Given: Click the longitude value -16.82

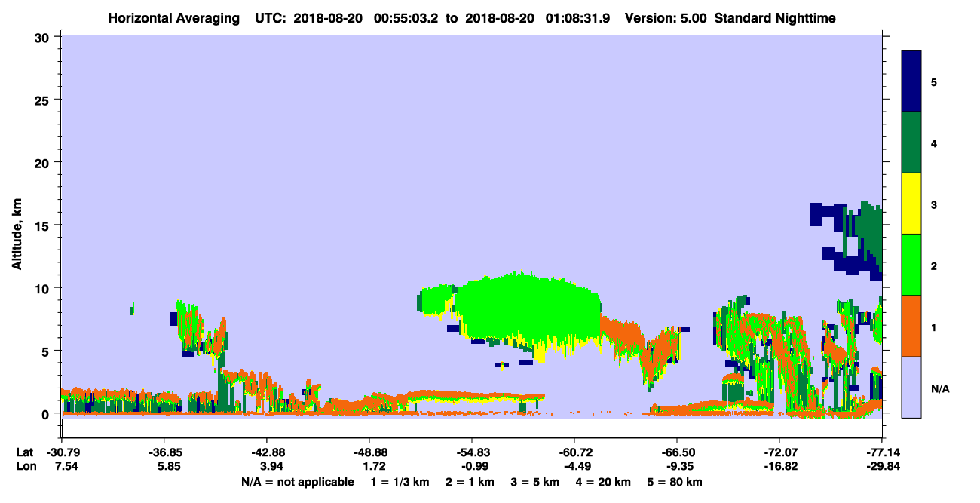Looking at the screenshot, I should point(779,466).
